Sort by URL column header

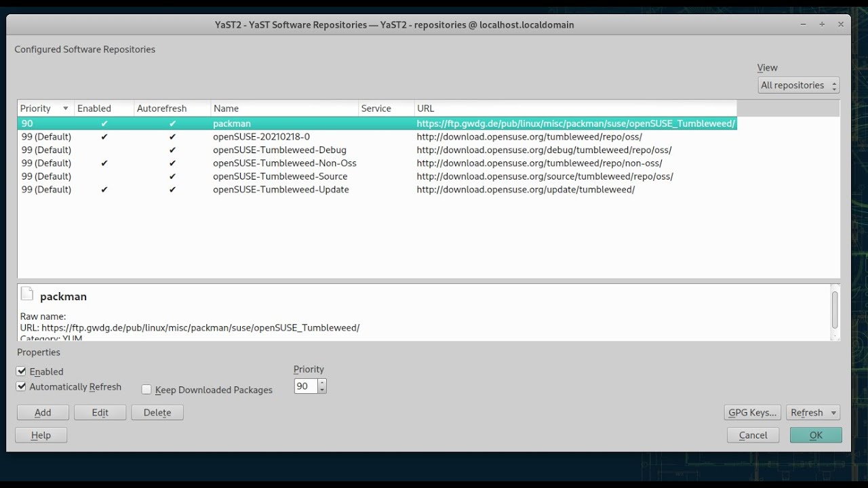pos(575,108)
